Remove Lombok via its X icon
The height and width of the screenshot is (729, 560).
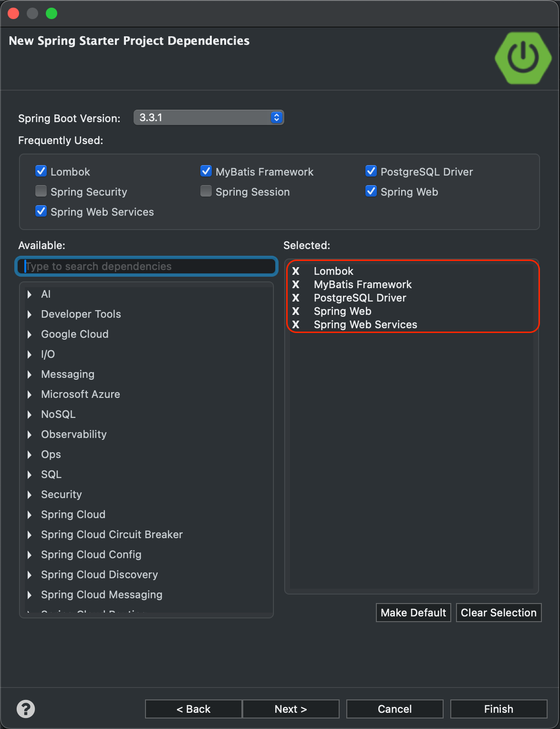tap(296, 271)
